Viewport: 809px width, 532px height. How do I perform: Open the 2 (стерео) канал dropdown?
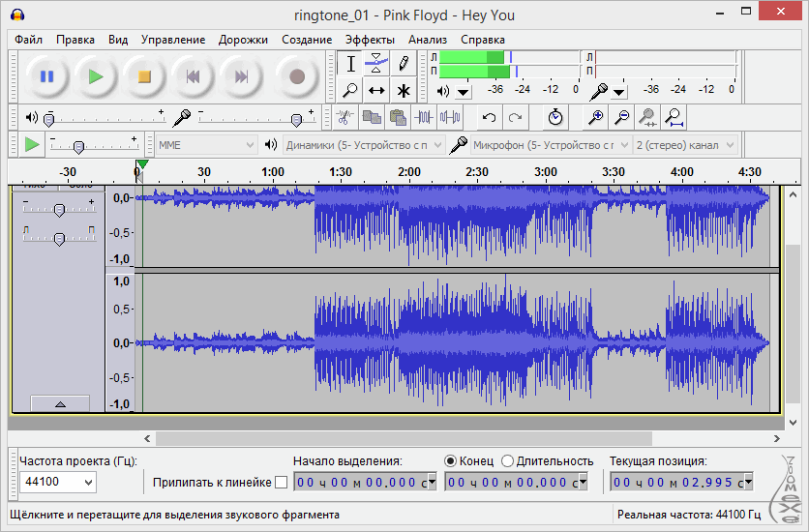[x=685, y=145]
